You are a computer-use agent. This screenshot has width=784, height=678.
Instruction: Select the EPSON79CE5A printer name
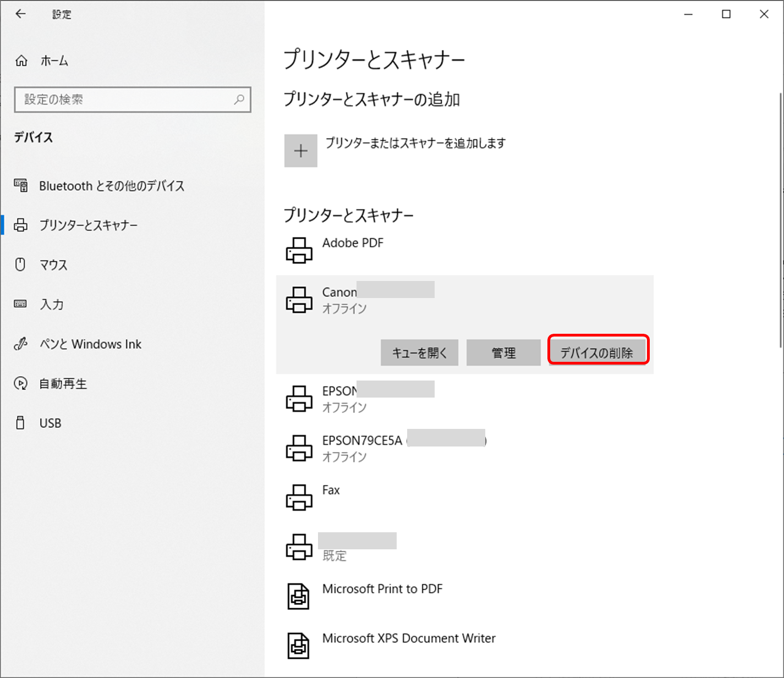click(362, 440)
